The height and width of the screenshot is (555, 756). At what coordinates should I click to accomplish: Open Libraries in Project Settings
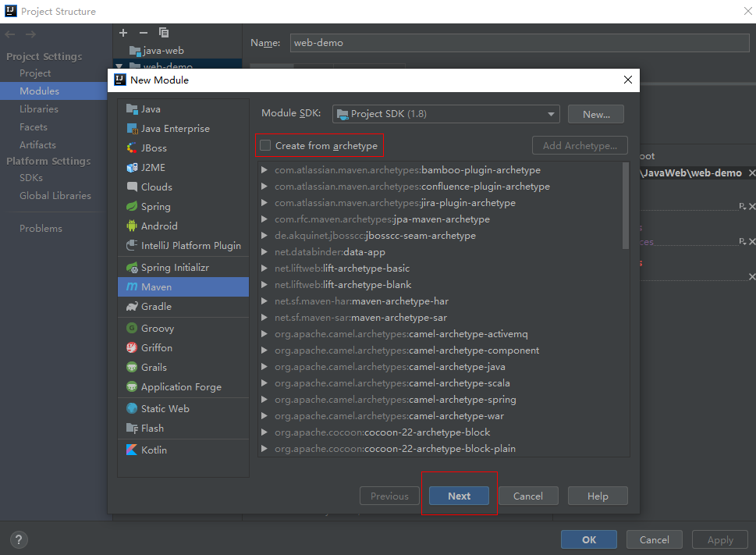point(39,109)
